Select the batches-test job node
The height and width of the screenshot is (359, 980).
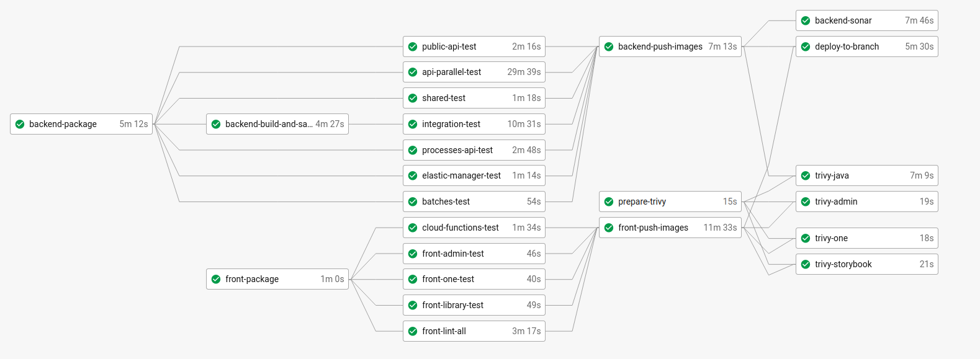446,202
